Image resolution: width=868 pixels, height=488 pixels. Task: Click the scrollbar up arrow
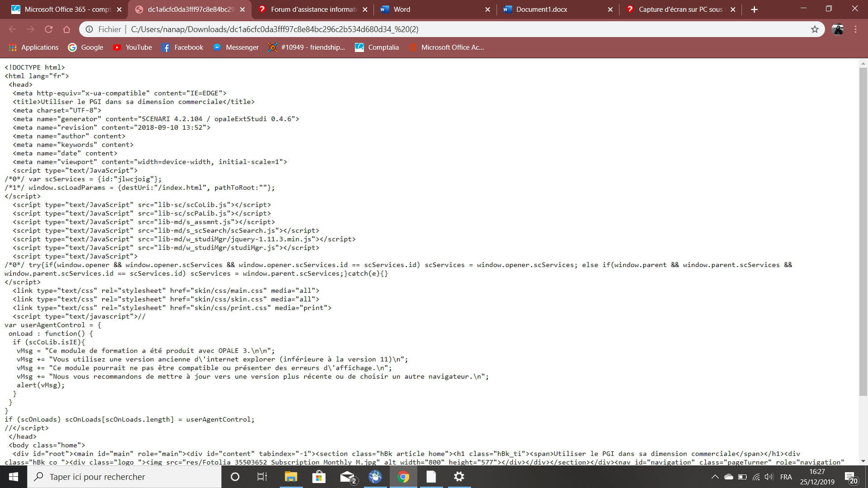coord(863,64)
